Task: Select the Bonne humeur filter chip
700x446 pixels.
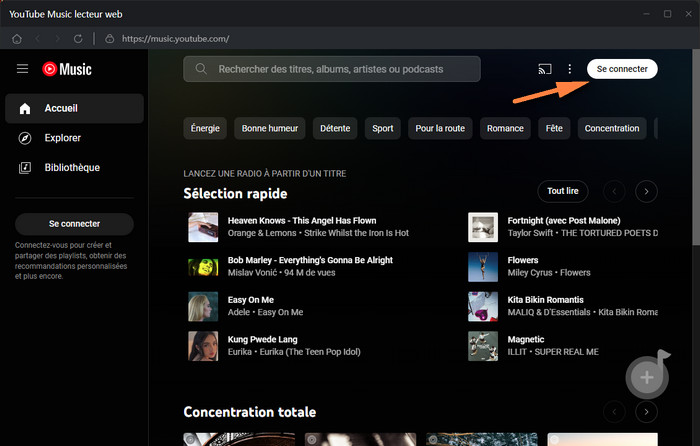Action: [270, 128]
